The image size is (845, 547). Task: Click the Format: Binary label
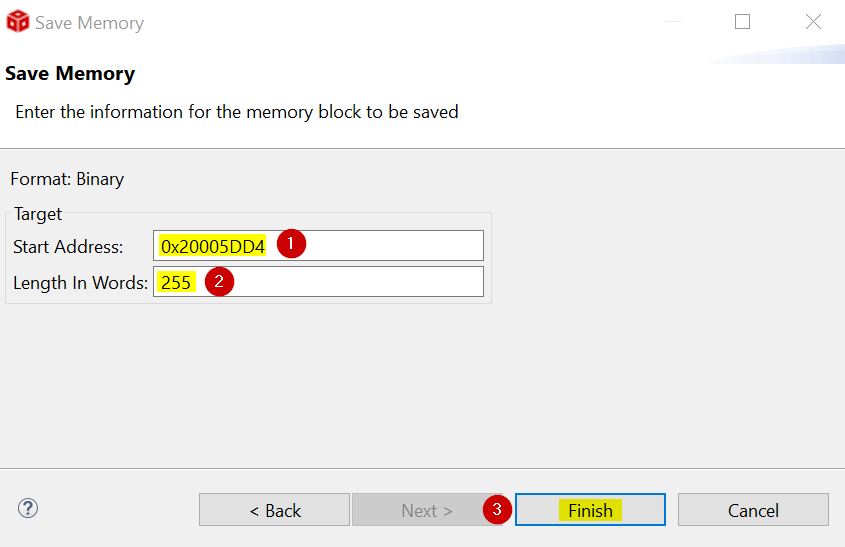pos(67,179)
